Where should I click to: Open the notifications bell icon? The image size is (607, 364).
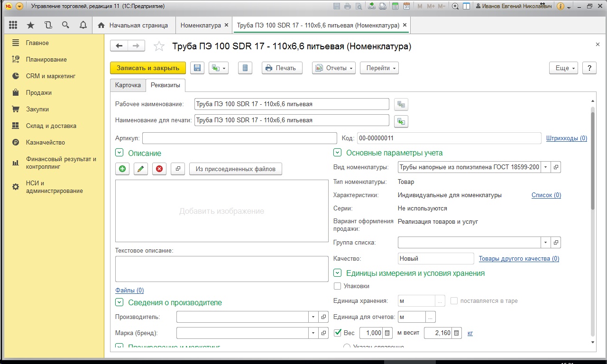click(83, 25)
